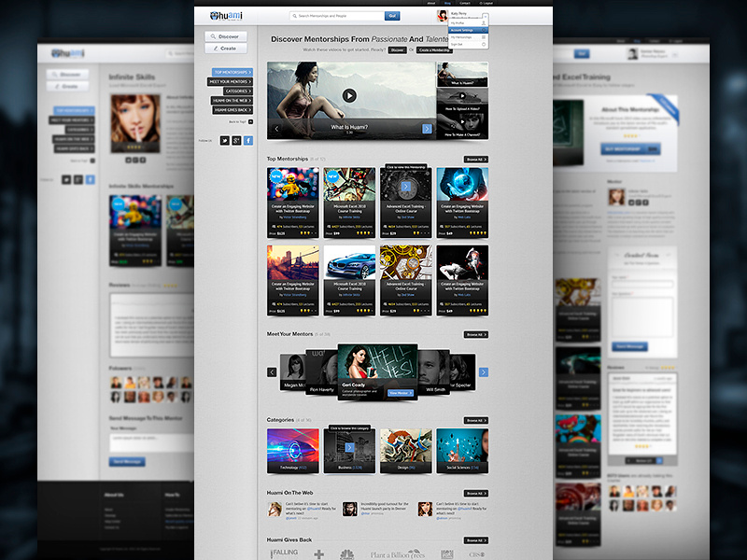The width and height of the screenshot is (747, 560).
Task: Go to next slide in video carousel
Action: 427,129
